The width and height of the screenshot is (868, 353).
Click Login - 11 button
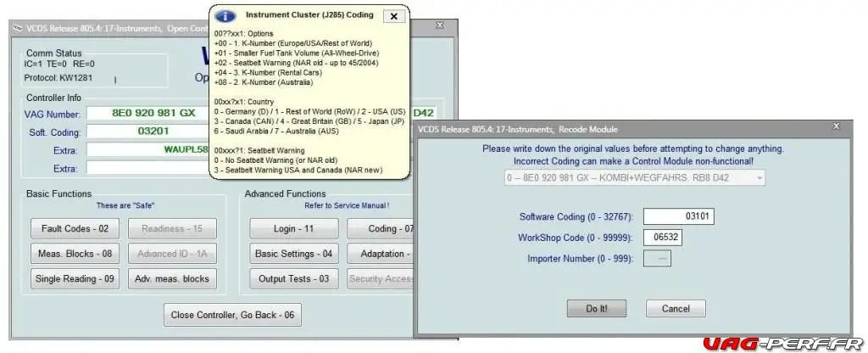pyautogui.click(x=294, y=228)
